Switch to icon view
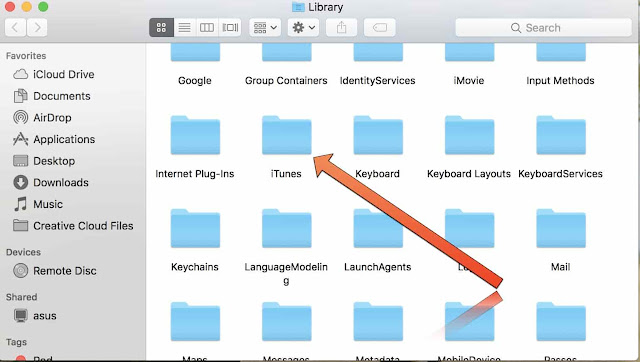640x362 pixels. (x=161, y=28)
